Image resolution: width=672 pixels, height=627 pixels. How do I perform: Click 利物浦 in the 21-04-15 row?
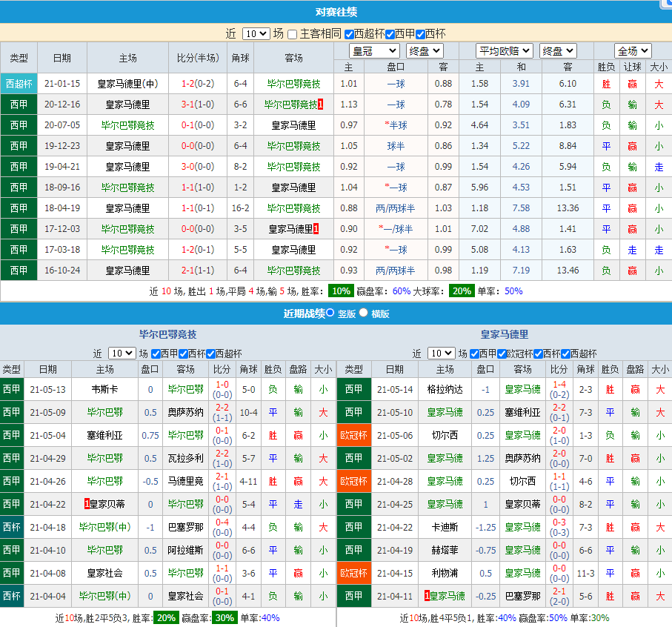(445, 573)
